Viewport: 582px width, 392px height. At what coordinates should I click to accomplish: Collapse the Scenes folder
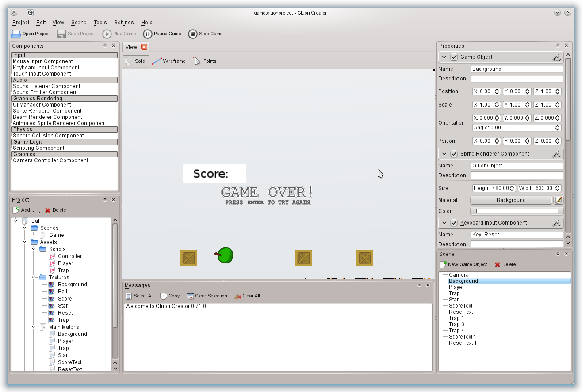coord(25,228)
